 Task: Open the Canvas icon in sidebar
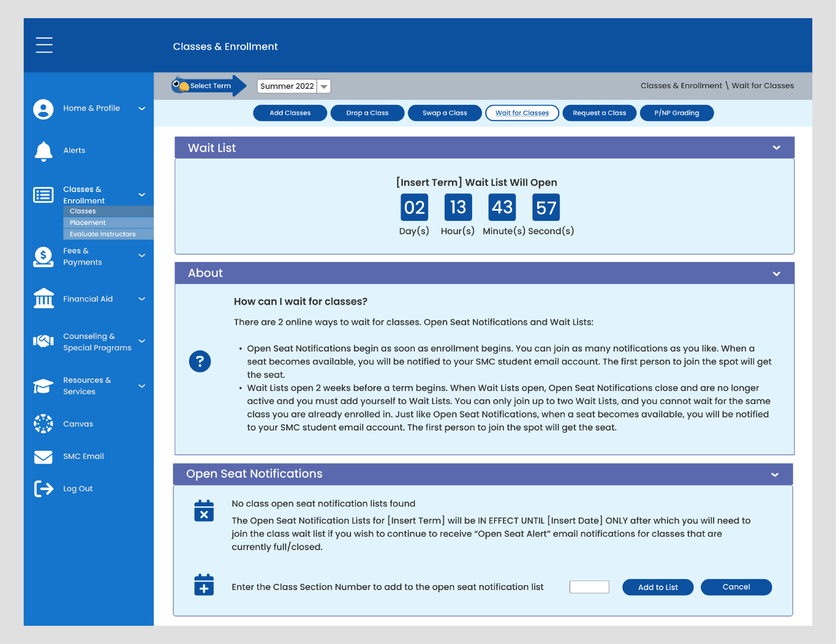[x=43, y=423]
